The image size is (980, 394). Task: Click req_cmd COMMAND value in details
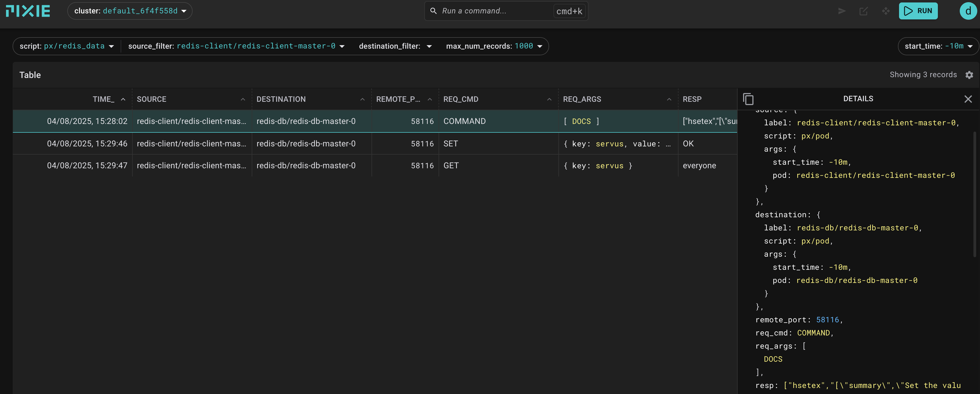coord(813,333)
